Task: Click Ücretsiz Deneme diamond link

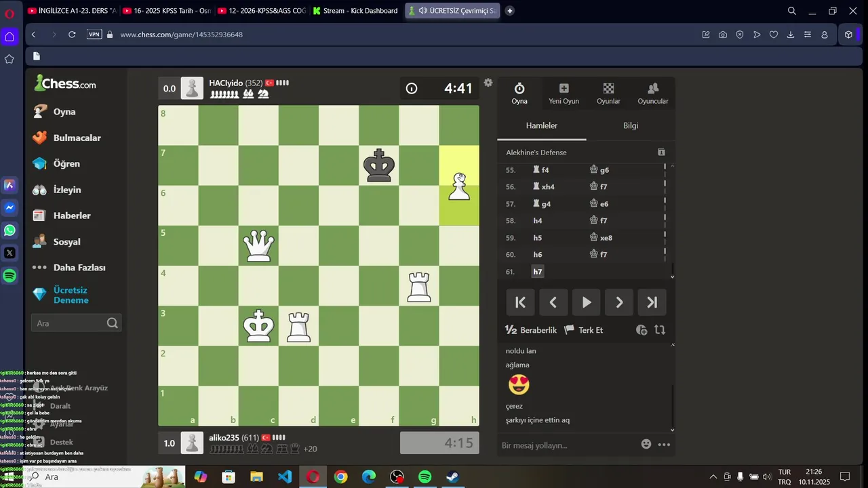Action: point(61,295)
